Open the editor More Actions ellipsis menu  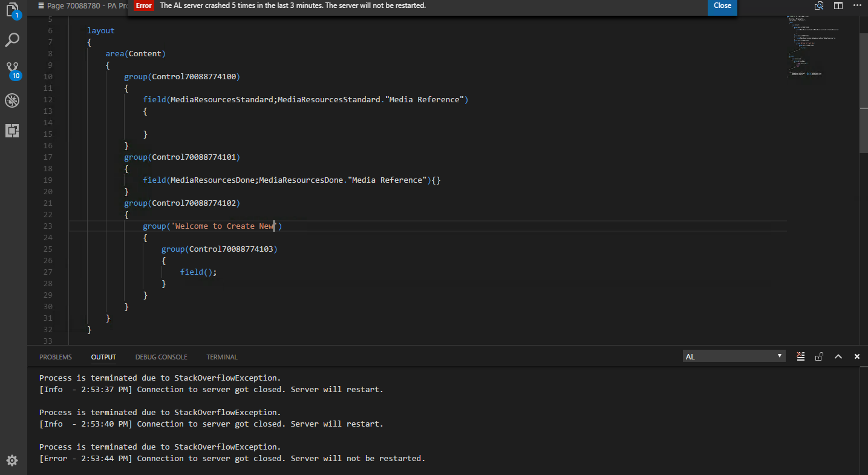[857, 5]
